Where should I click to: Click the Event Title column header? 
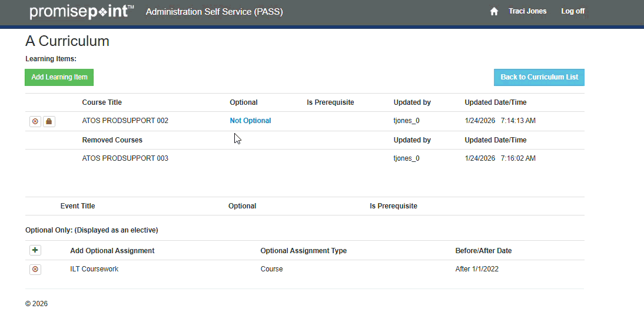pos(78,206)
